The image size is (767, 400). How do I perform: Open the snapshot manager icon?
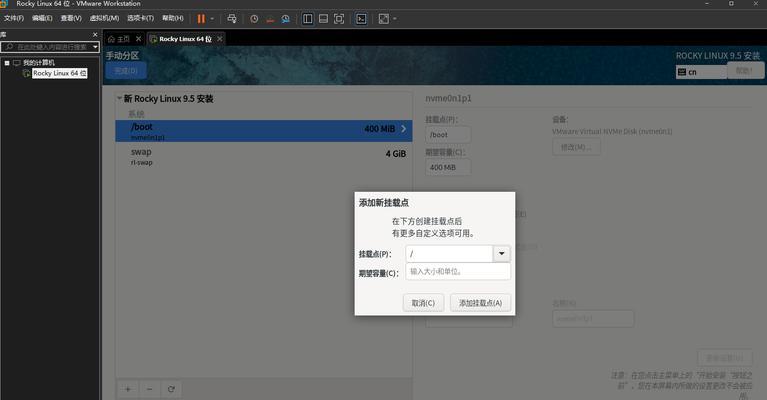click(286, 19)
